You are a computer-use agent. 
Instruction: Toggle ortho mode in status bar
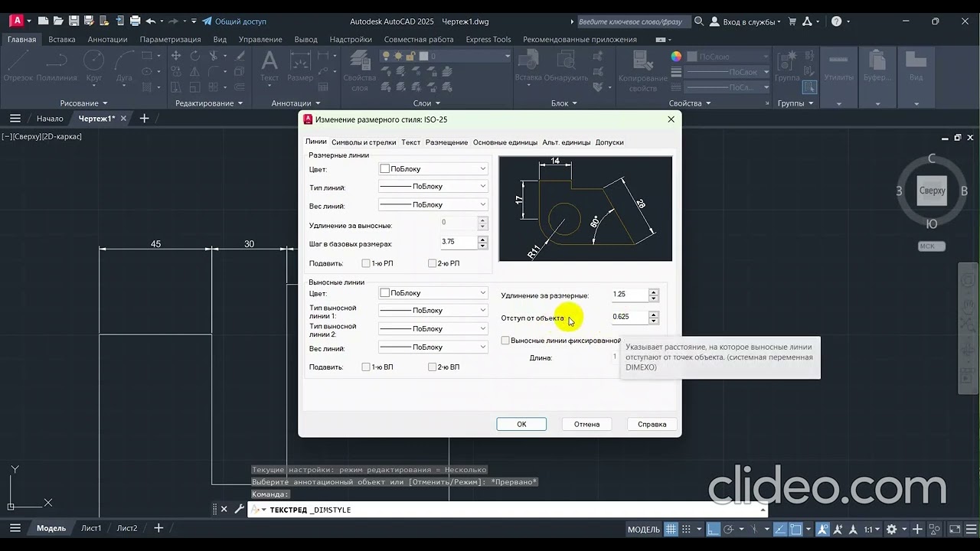[713, 529]
